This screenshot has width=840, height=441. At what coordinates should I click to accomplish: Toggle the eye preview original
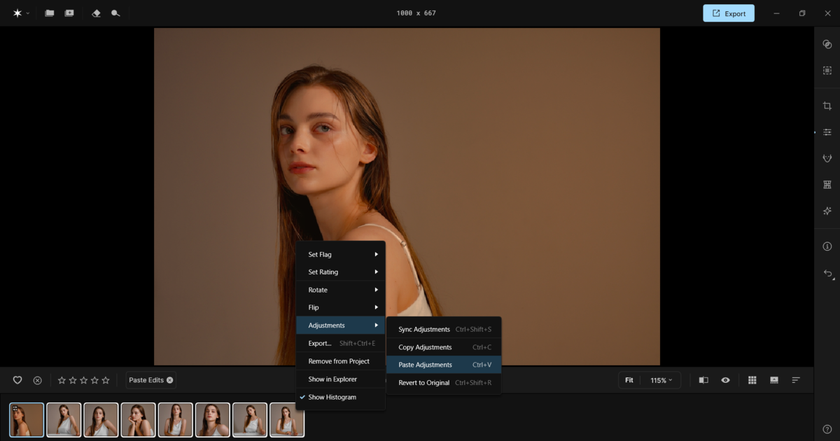pos(725,380)
